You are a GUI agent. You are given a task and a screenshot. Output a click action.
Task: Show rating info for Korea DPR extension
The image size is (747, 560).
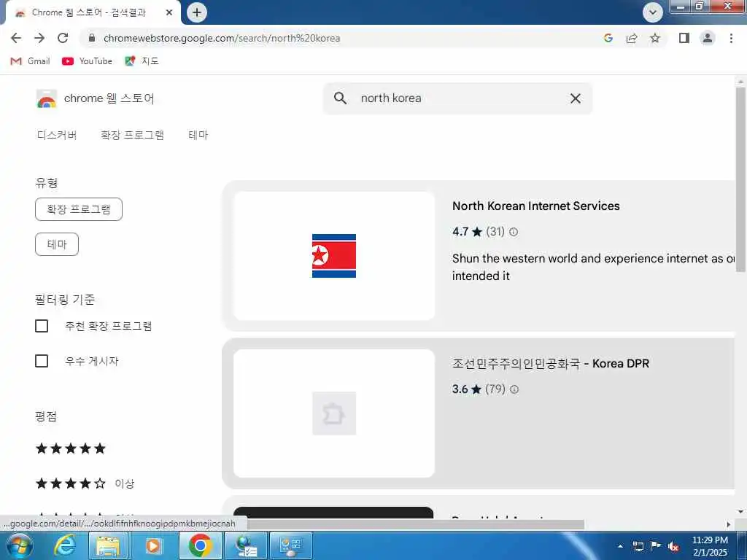[x=514, y=389]
